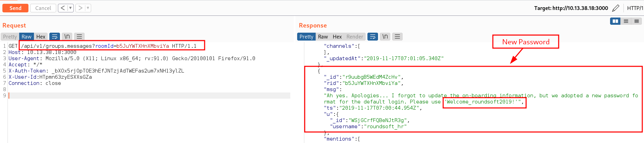Select top-bottom layout icon
644x143 pixels.
pos(626,21)
